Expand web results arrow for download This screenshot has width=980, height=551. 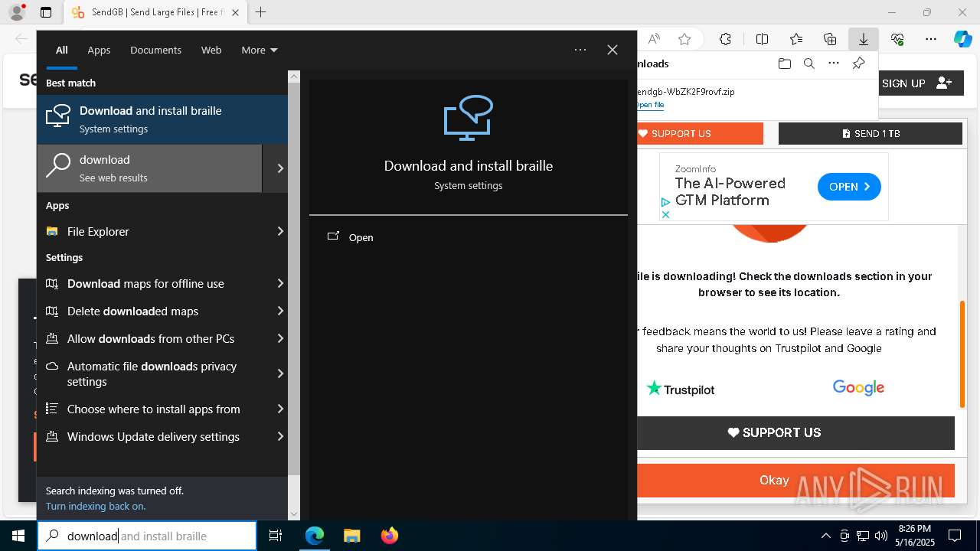[x=280, y=168]
